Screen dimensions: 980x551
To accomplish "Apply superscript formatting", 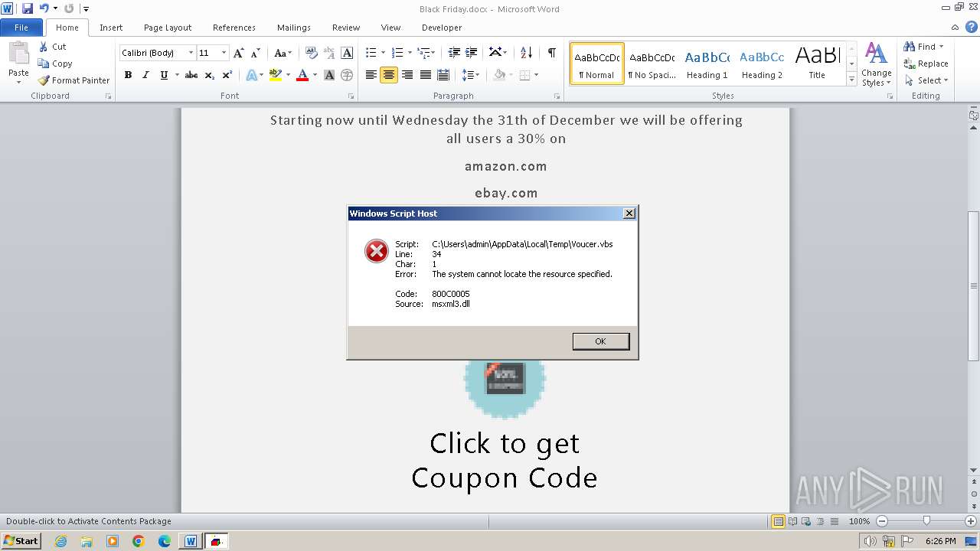I will pyautogui.click(x=227, y=75).
